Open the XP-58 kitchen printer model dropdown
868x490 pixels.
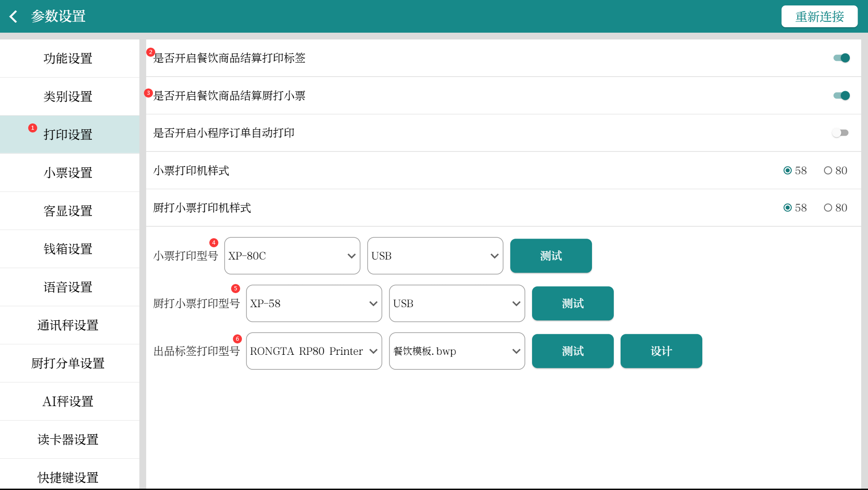[314, 304]
